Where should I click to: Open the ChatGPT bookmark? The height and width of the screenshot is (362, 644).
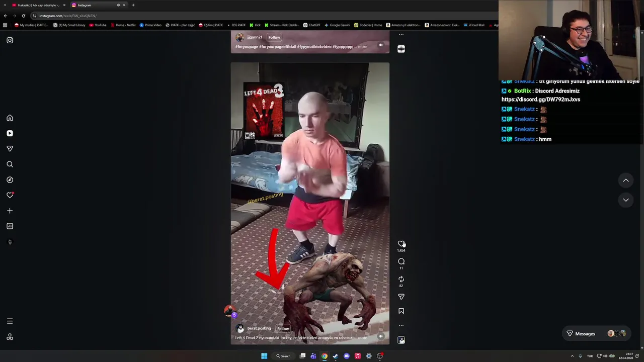[x=312, y=25]
